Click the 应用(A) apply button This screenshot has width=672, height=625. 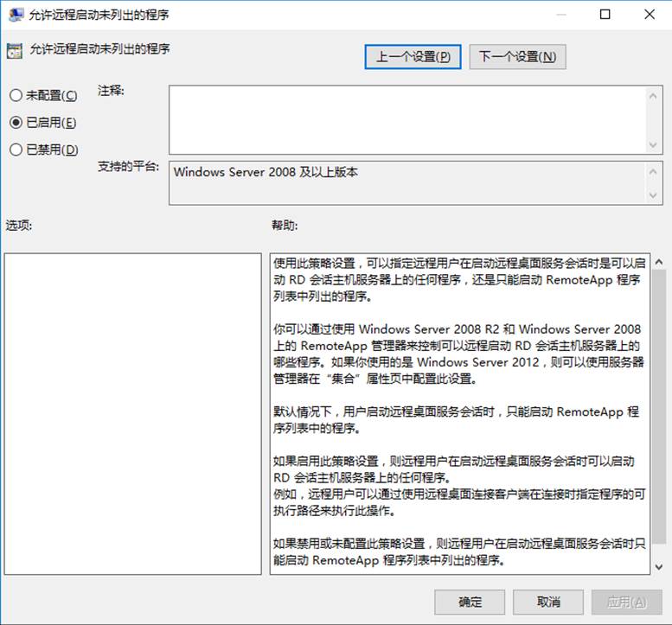pos(626,602)
